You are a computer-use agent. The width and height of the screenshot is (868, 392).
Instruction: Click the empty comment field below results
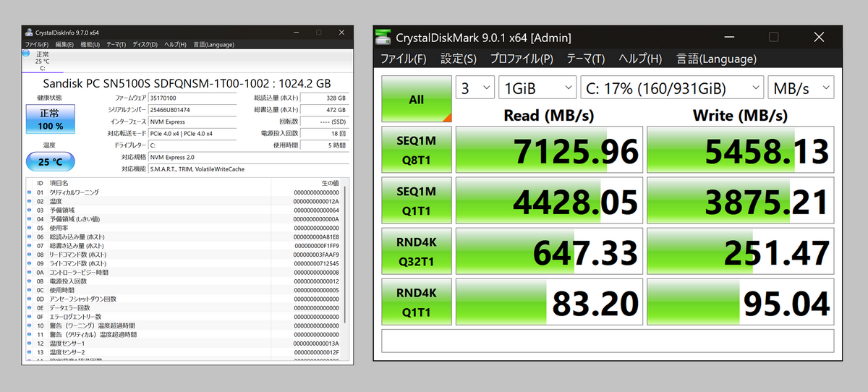[608, 340]
